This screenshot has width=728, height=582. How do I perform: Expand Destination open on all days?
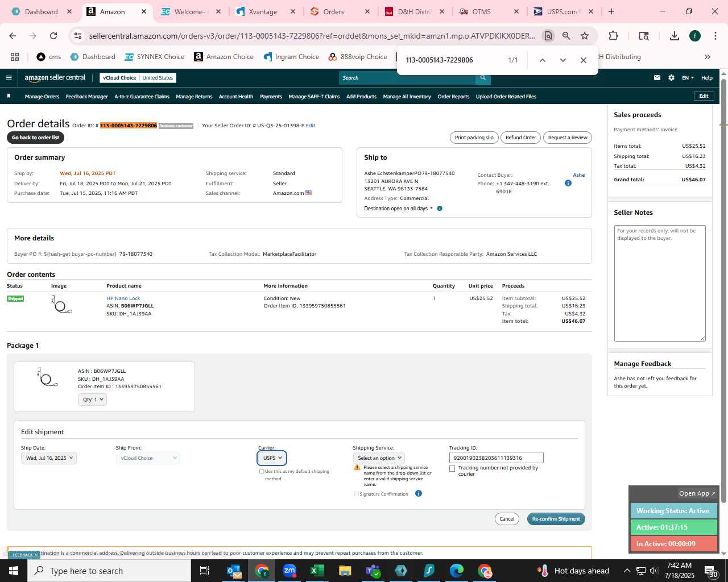[398, 209]
